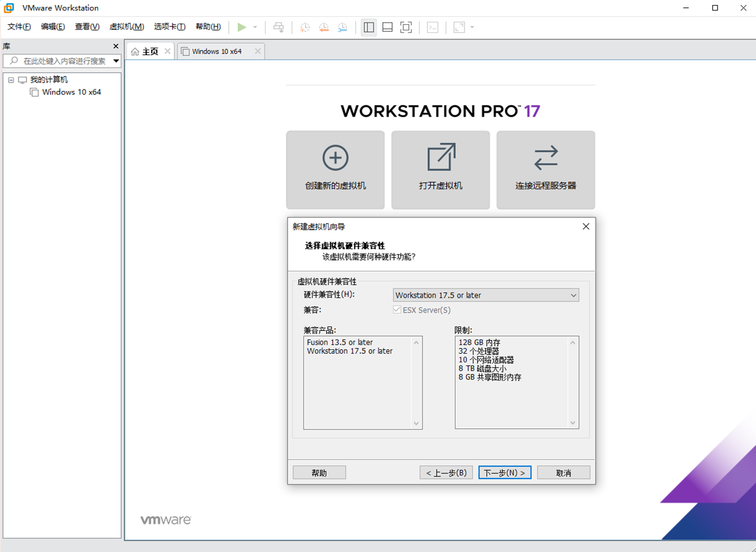This screenshot has height=552, width=756.
Task: Click the 连接远程服务器 tile
Action: [546, 170]
